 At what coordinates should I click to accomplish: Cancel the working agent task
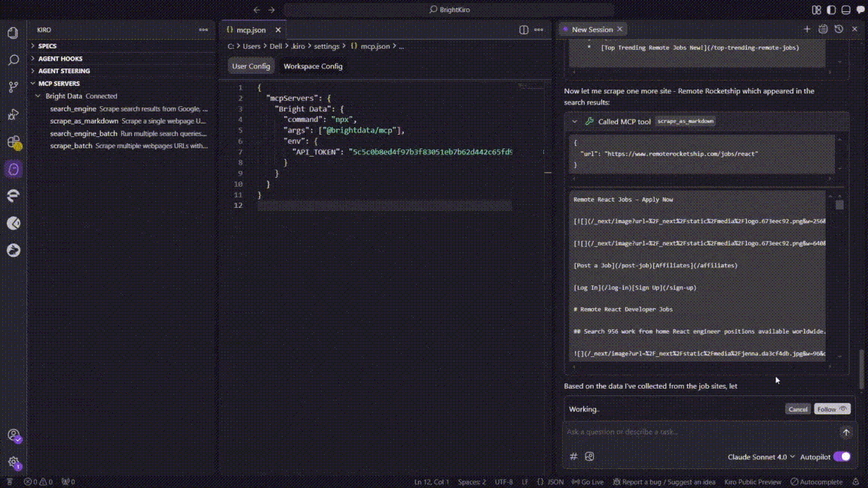click(798, 409)
